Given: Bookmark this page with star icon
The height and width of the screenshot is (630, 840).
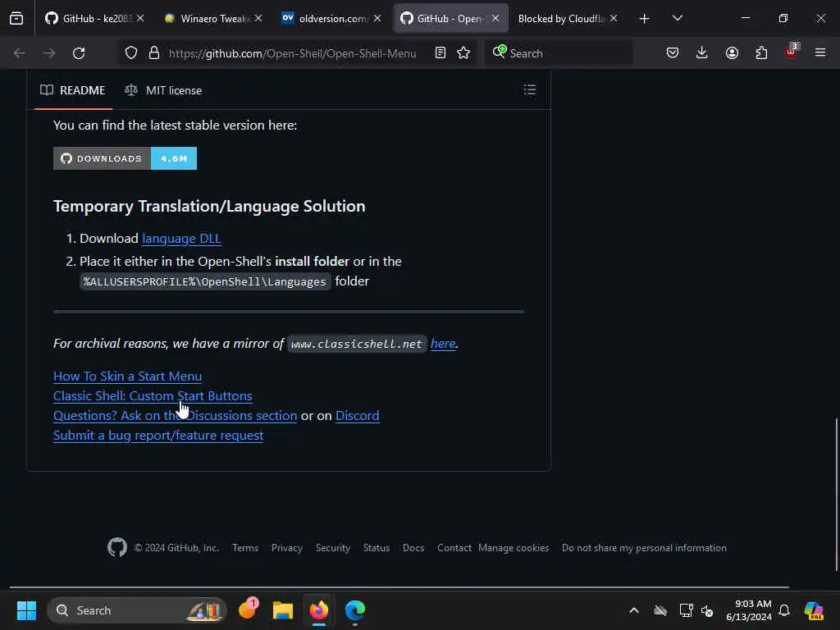Looking at the screenshot, I should pyautogui.click(x=464, y=53).
